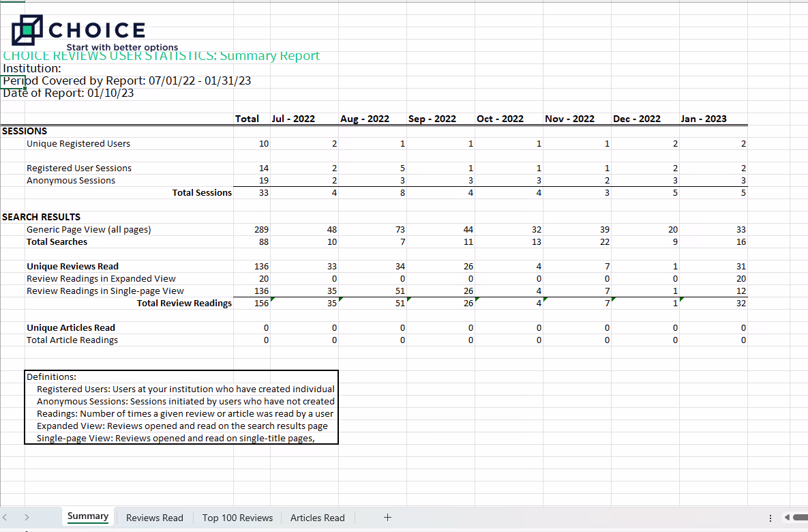Select 'Review Readings in Single-page View' label
Image resolution: width=808 pixels, height=532 pixels.
coord(105,291)
